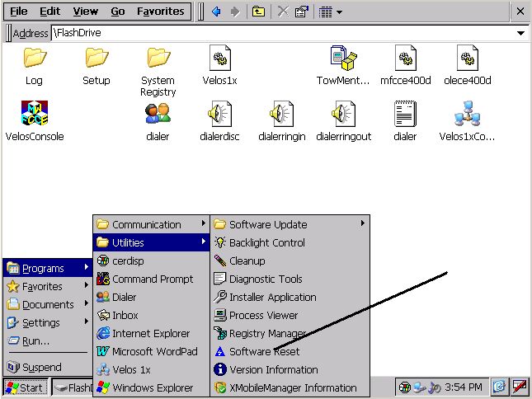Click the Delete X toolbar icon
Viewport: 532px width, 399px height.
283,12
